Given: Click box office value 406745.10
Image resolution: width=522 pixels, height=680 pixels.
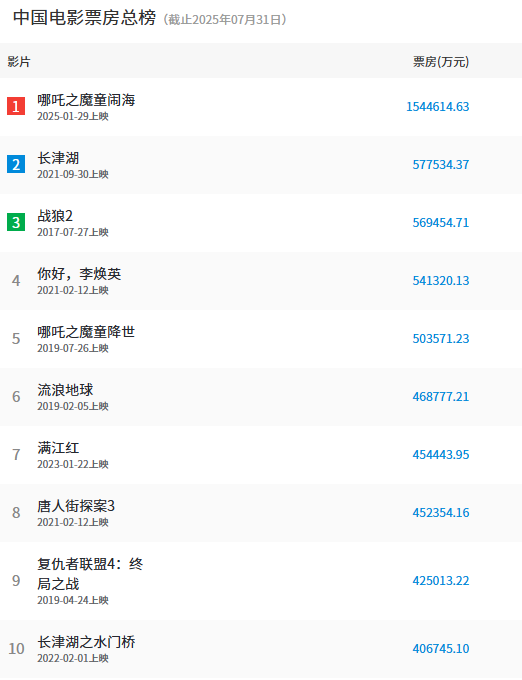Looking at the screenshot, I should (440, 649).
